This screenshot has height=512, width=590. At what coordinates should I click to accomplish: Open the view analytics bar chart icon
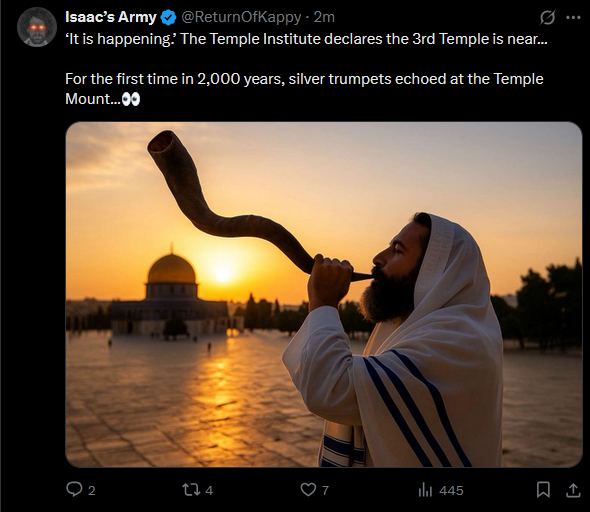[x=425, y=490]
